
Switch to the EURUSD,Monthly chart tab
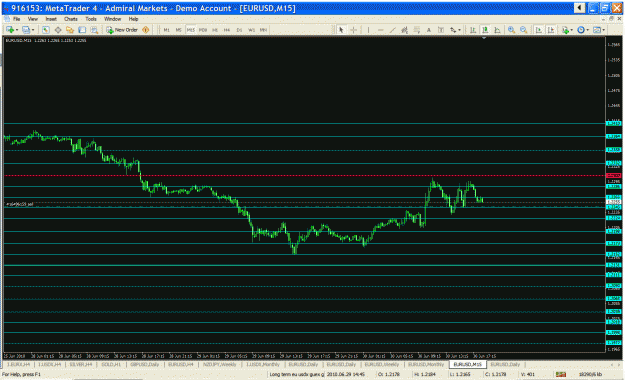426,364
